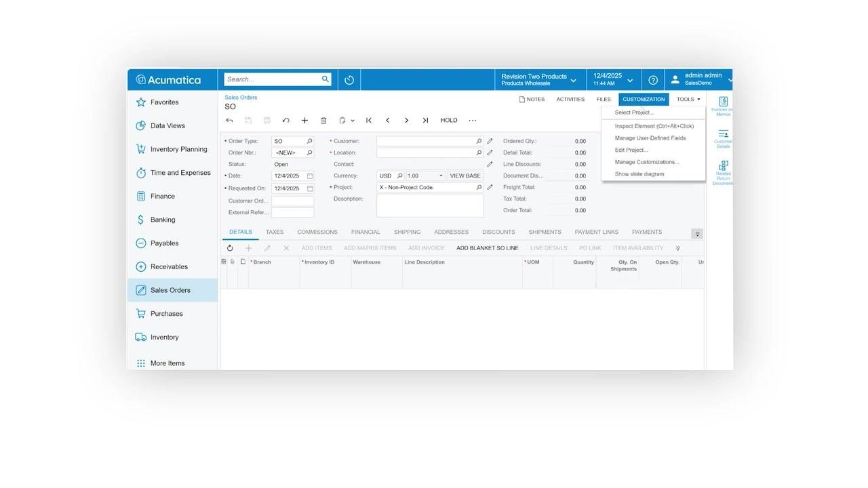Click the recent history clock icon

[x=349, y=80]
